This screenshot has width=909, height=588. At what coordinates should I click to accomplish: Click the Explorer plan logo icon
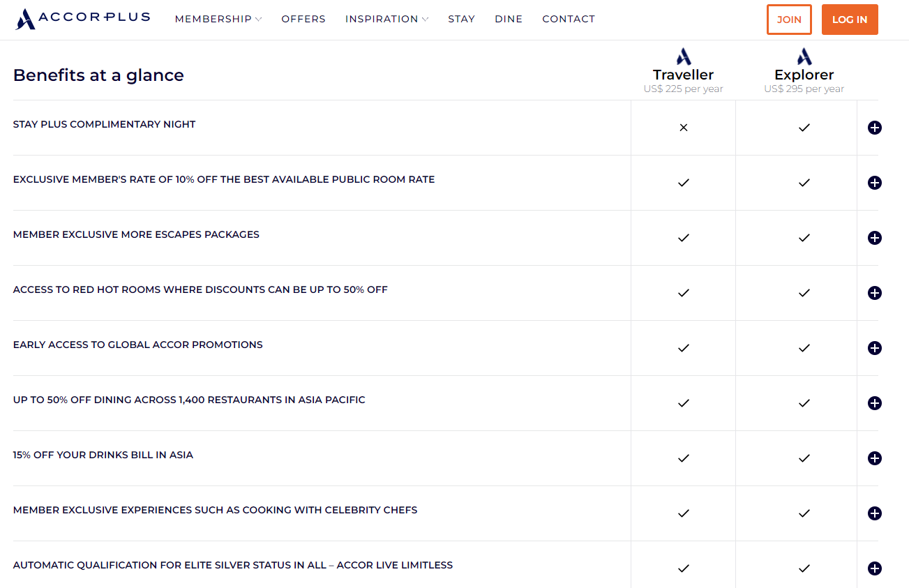coord(804,56)
